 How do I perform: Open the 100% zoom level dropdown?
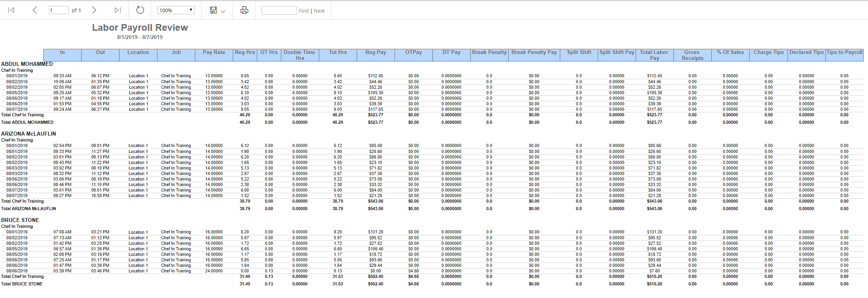point(176,10)
